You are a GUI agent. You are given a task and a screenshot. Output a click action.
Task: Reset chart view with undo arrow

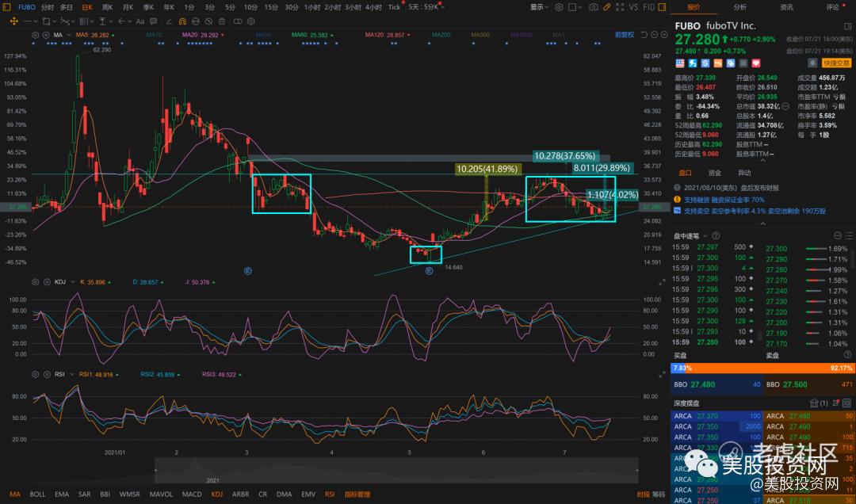pyautogui.click(x=644, y=34)
